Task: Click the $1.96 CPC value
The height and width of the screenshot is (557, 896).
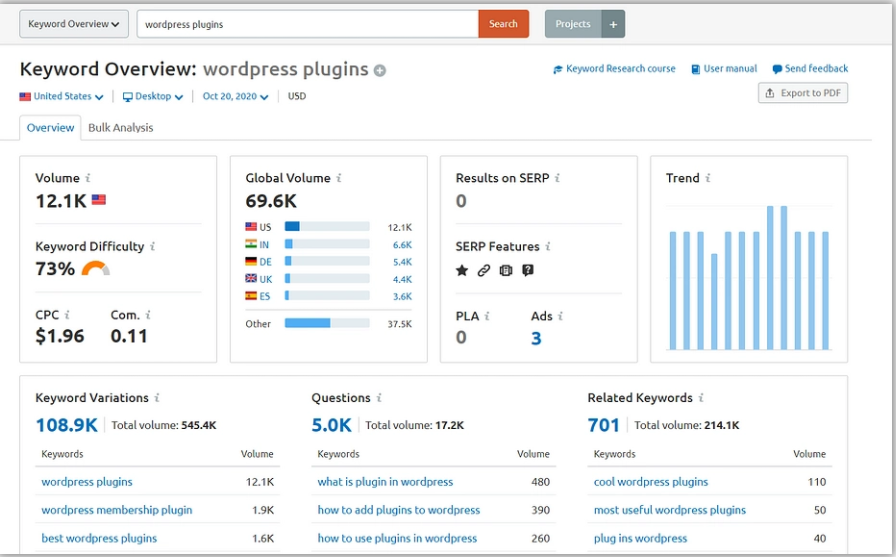Action: [x=60, y=336]
